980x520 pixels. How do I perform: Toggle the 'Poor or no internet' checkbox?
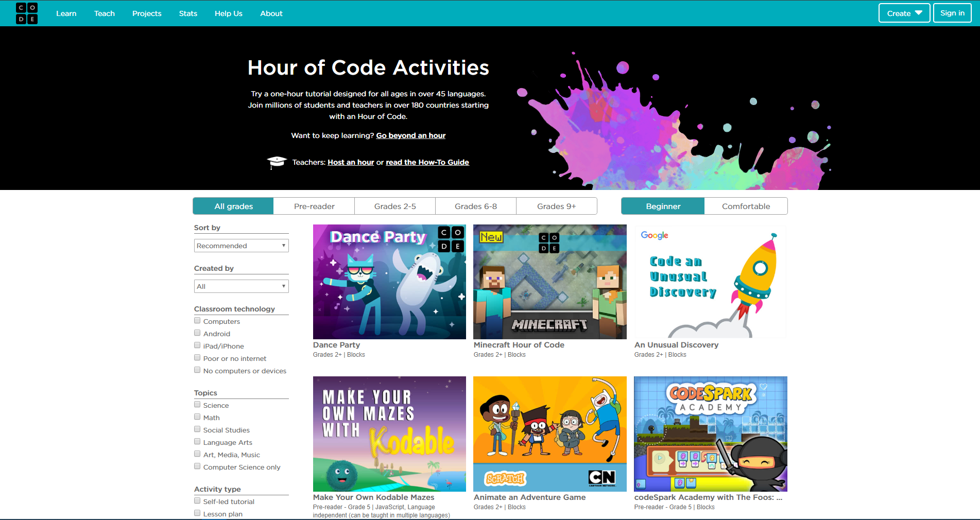pyautogui.click(x=197, y=358)
